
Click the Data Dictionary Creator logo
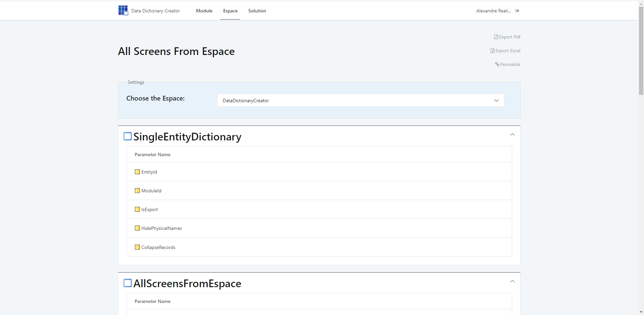[123, 10]
